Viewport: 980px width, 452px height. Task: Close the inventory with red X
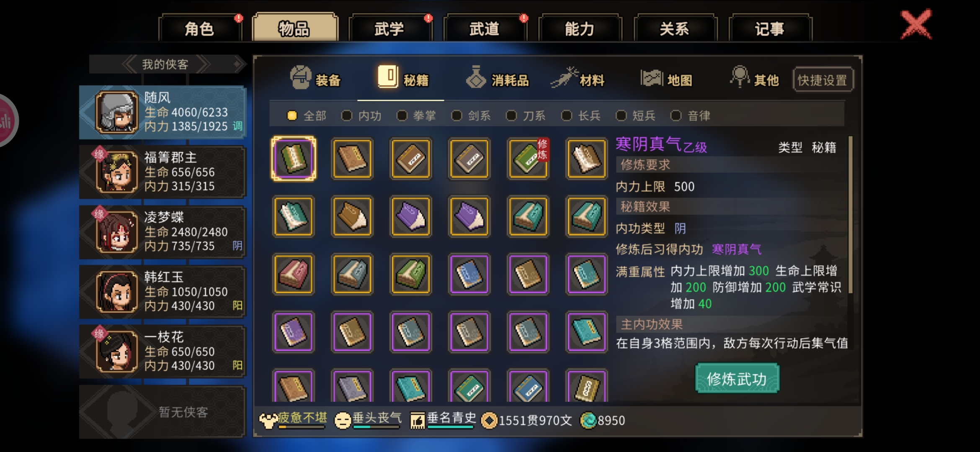(916, 24)
